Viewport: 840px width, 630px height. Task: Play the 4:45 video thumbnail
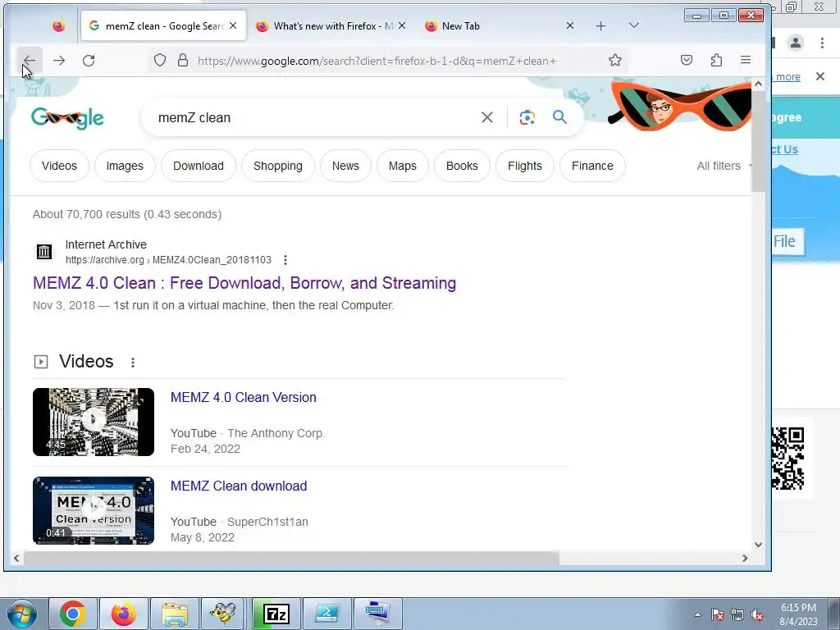[x=94, y=422]
